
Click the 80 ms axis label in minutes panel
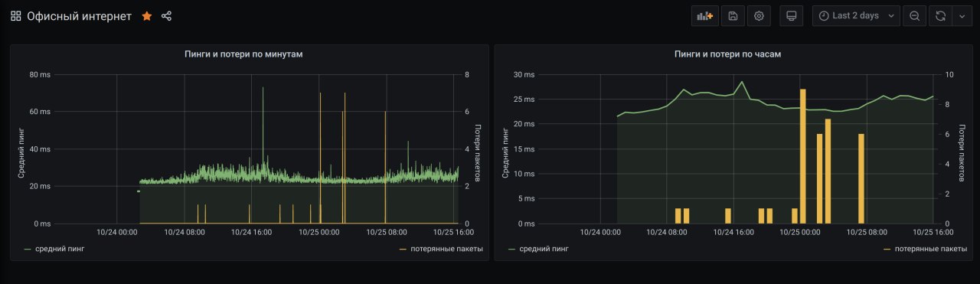click(x=40, y=75)
